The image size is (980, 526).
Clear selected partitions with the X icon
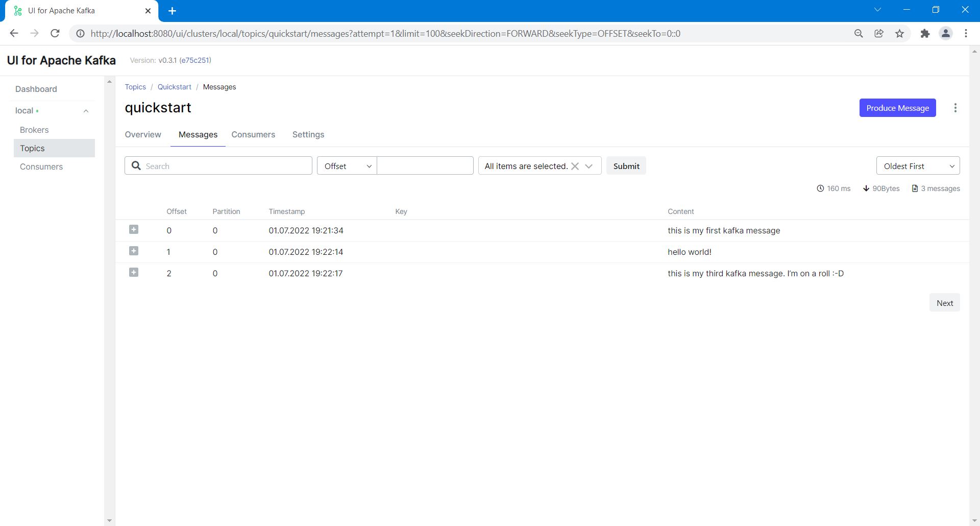[x=575, y=166]
